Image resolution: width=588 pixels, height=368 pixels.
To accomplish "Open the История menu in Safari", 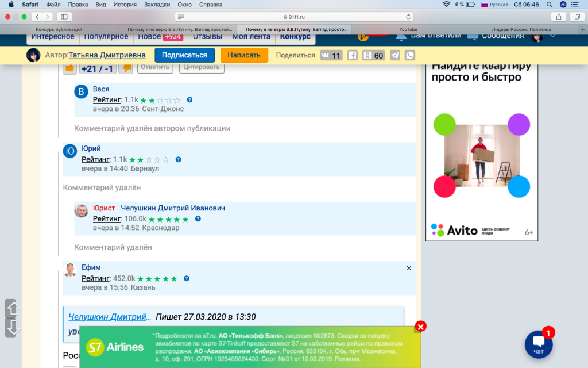I will 125,4.
